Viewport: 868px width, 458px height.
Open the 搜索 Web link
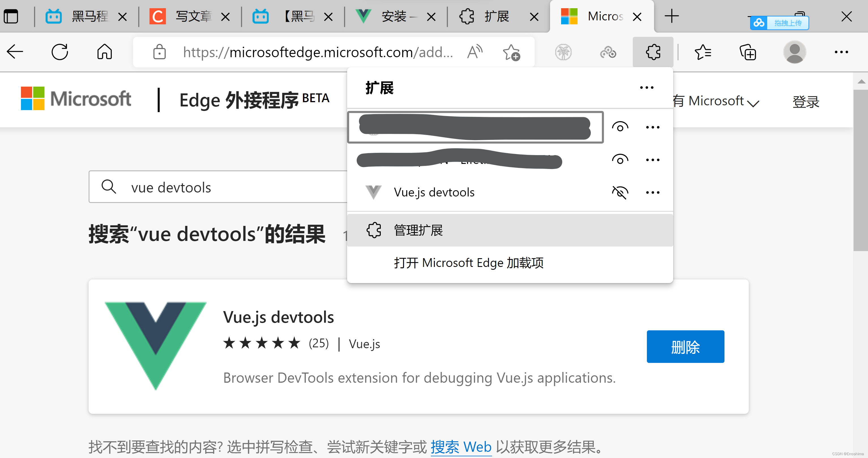(461, 447)
